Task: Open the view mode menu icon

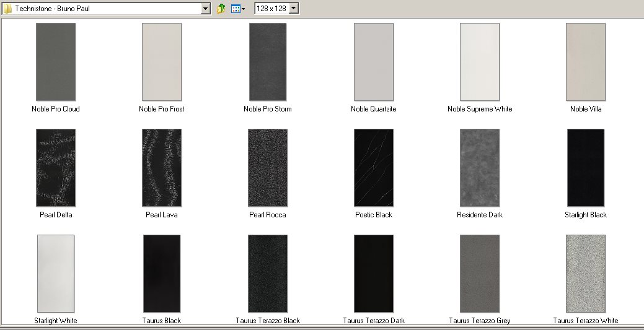Action: click(238, 9)
